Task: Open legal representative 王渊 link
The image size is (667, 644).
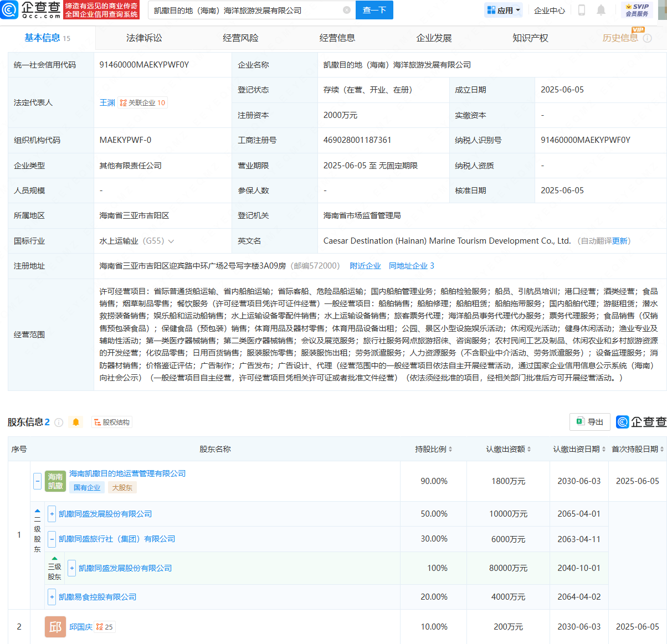Action: [107, 103]
